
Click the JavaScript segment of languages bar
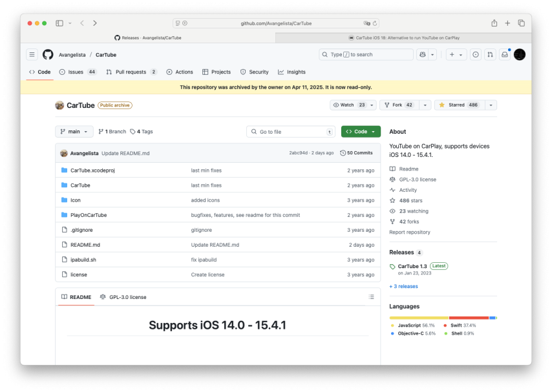coord(419,318)
